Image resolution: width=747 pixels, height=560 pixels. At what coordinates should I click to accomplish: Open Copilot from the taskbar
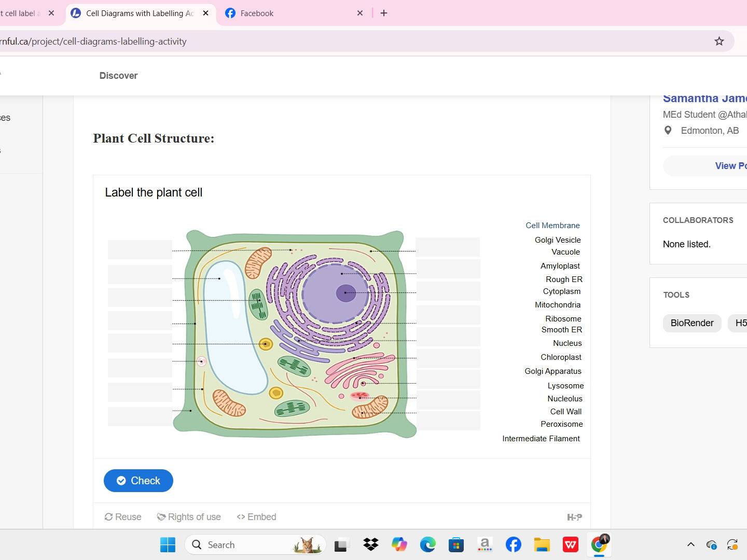point(399,544)
